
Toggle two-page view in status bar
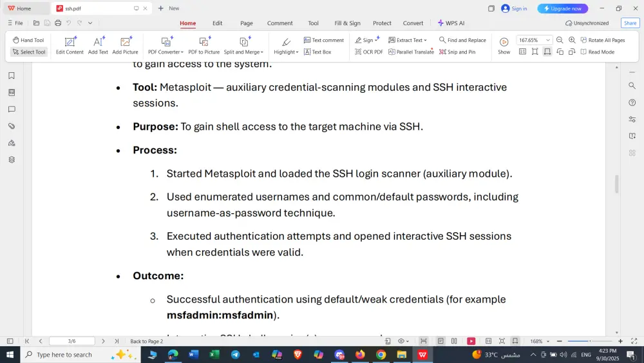click(454, 341)
